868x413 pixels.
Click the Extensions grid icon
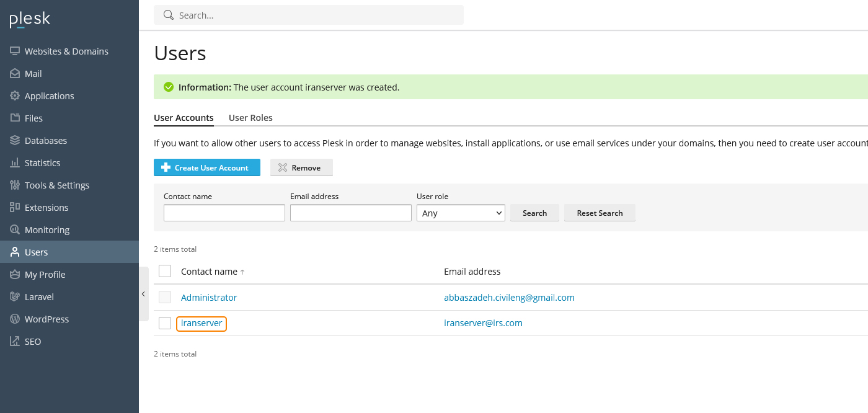click(x=15, y=208)
